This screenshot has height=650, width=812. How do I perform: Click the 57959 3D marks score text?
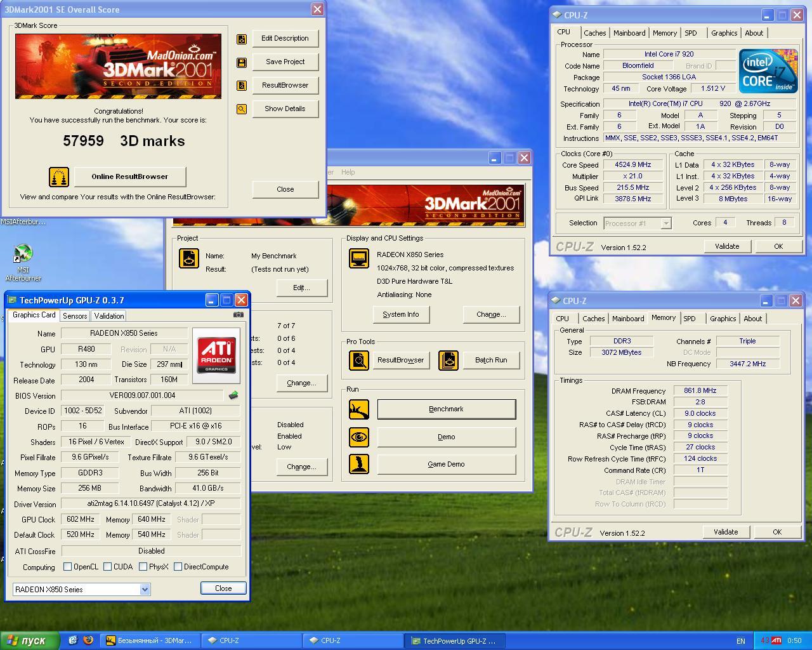click(124, 141)
